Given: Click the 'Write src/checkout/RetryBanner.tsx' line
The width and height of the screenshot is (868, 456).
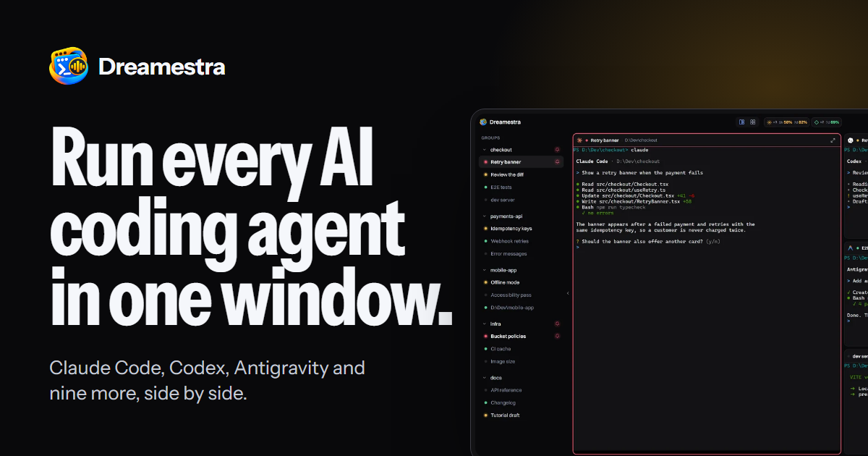Looking at the screenshot, I should tap(634, 201).
